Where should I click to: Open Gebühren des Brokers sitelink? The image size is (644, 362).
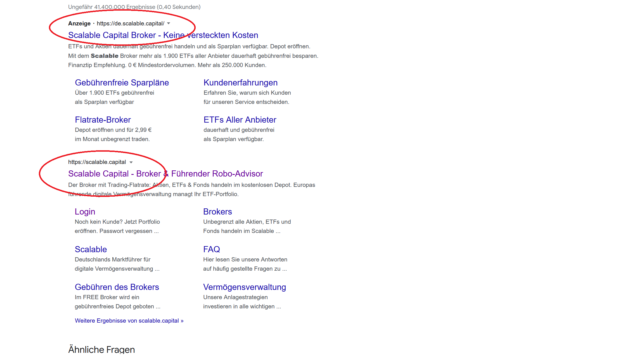pyautogui.click(x=117, y=287)
